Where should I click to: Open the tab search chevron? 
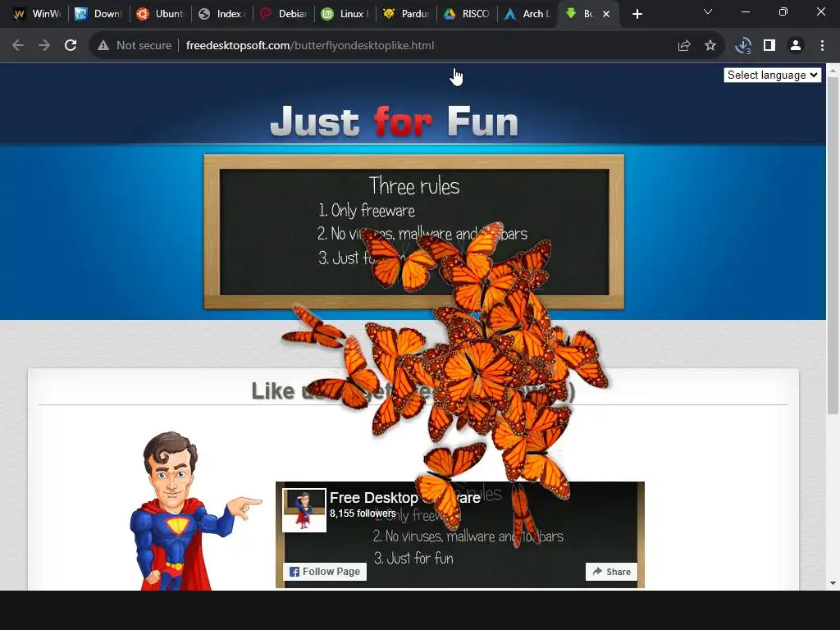(x=708, y=11)
